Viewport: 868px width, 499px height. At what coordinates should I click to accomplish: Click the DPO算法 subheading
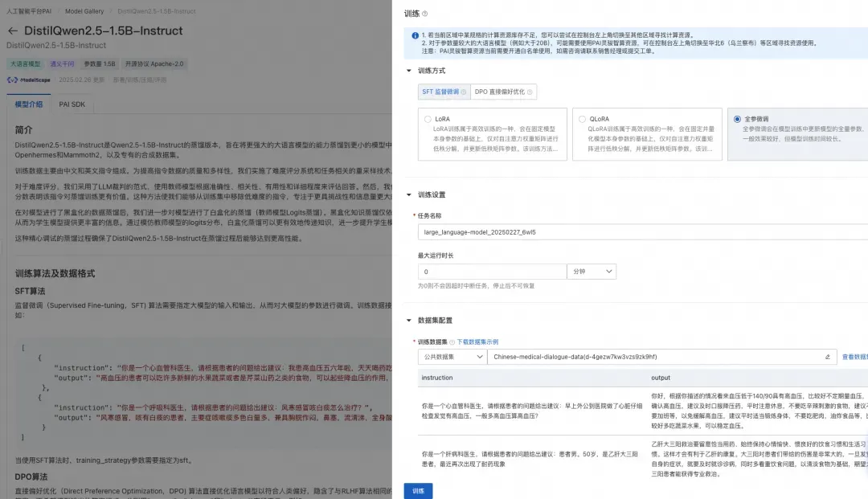pos(31,477)
